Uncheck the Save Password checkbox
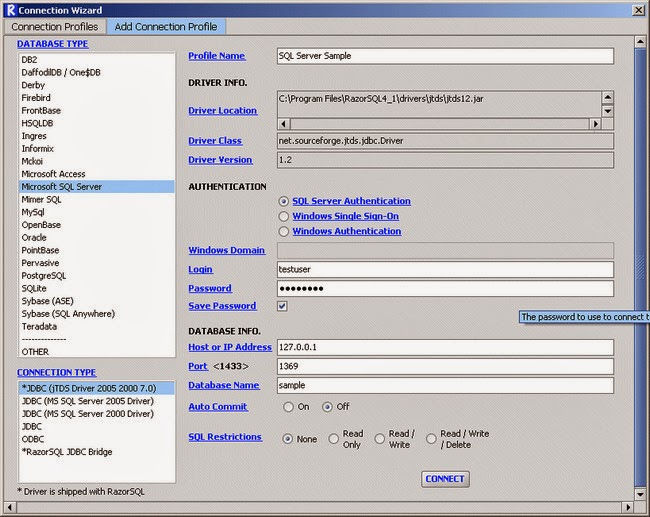650x517 pixels. tap(282, 306)
